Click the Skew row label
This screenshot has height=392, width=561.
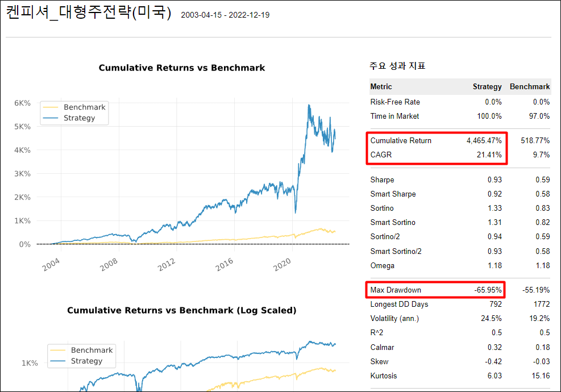coord(379,361)
